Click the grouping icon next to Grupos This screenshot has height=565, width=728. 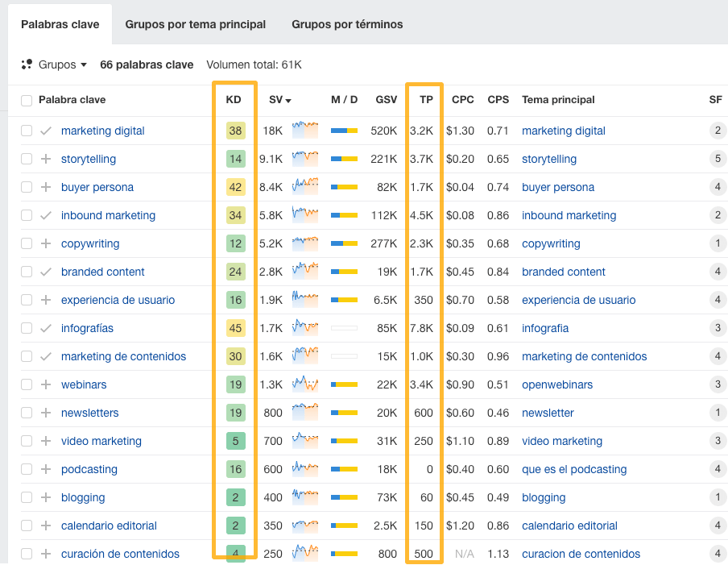(27, 64)
